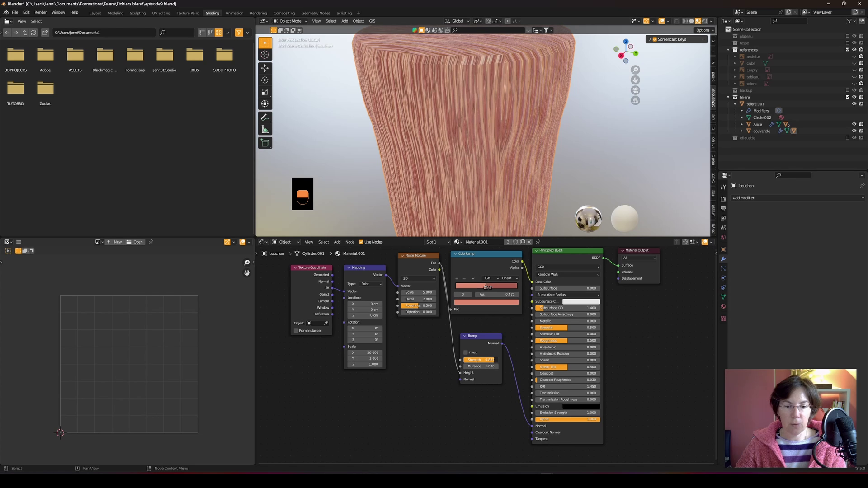Enable the Invert checkbox in Bump node
868x488 pixels.
(x=466, y=352)
